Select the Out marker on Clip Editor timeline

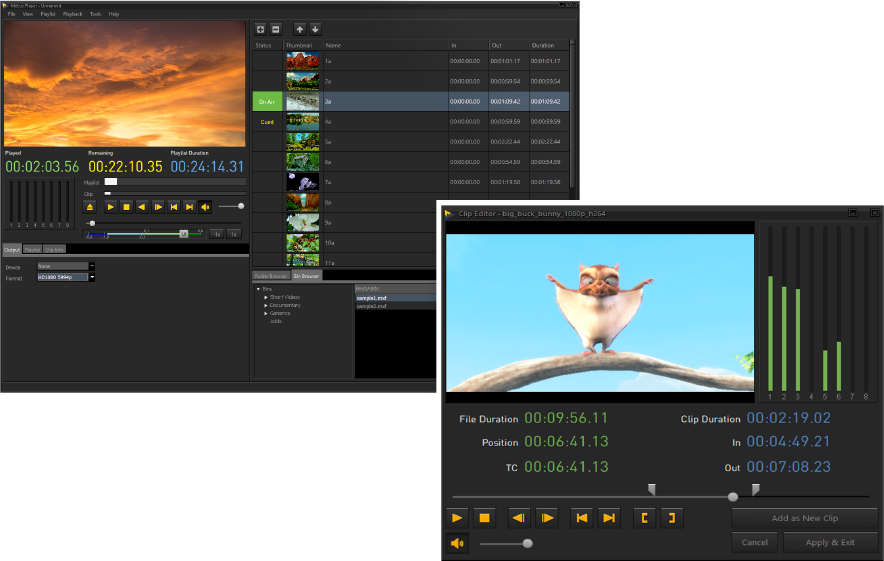pyautogui.click(x=755, y=489)
